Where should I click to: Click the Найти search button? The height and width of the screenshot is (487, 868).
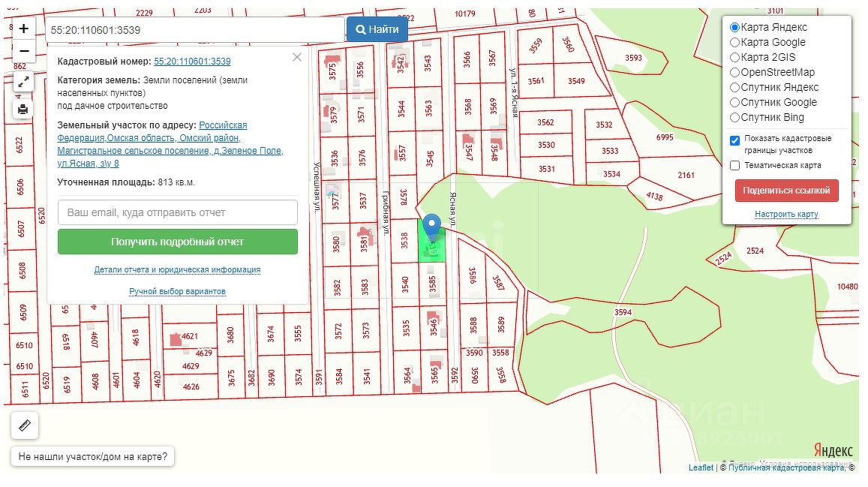click(377, 30)
